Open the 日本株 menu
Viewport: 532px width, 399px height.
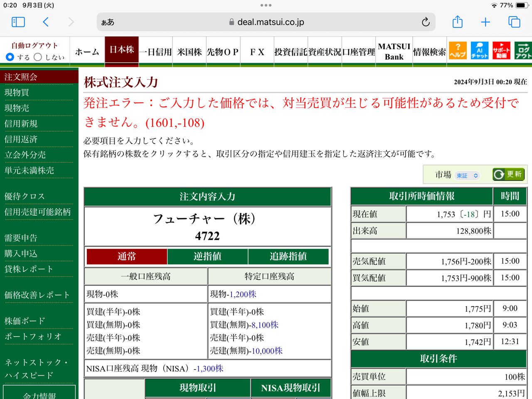(x=122, y=51)
